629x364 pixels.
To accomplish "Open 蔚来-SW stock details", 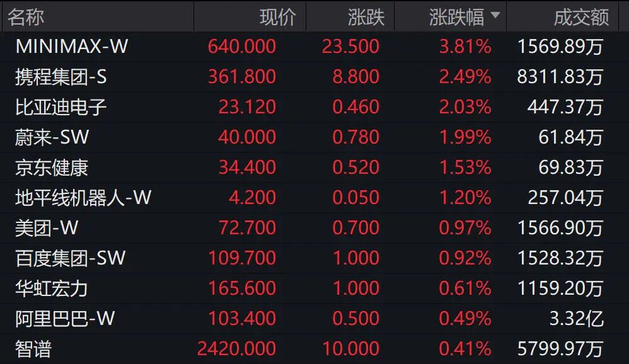I will [314, 137].
